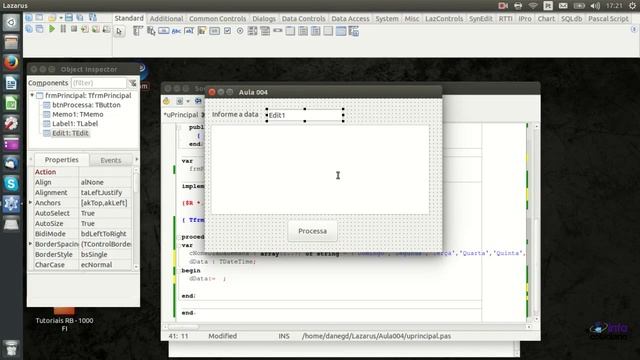Click the green Run button
The image size is (640, 360).
(x=52, y=29)
